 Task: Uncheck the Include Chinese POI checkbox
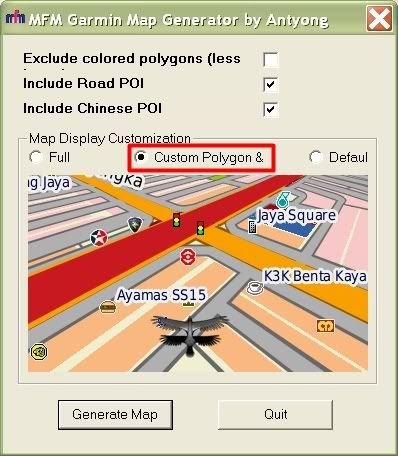270,109
